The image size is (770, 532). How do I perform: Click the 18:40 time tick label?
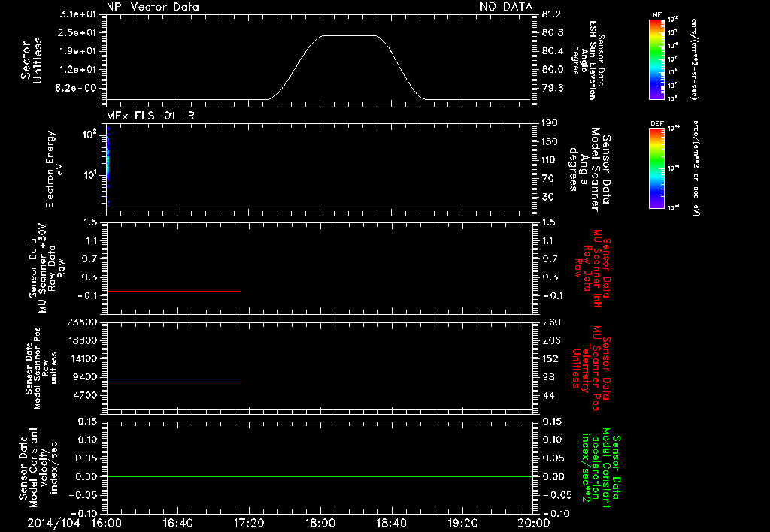click(x=391, y=523)
